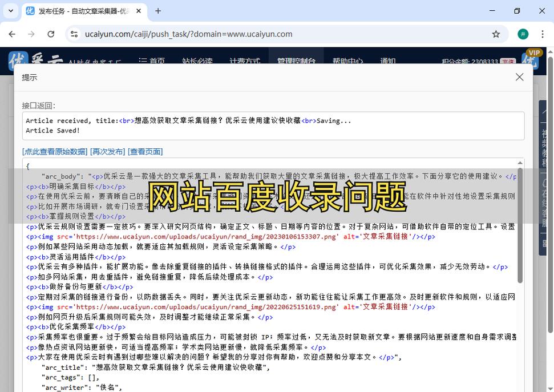Navigate back with the browser arrow
Screen dimensions: 554x392
click(x=11, y=34)
